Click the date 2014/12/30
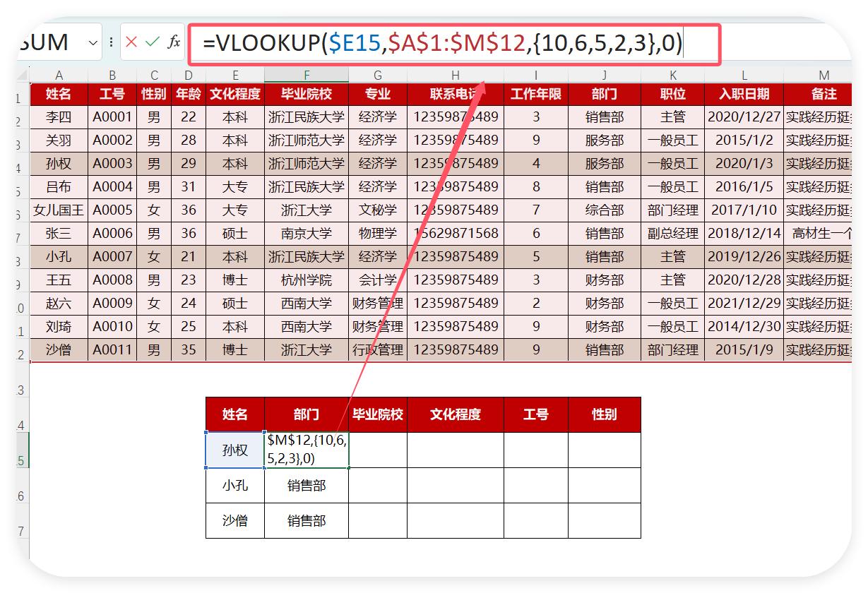868x593 pixels. click(x=744, y=327)
